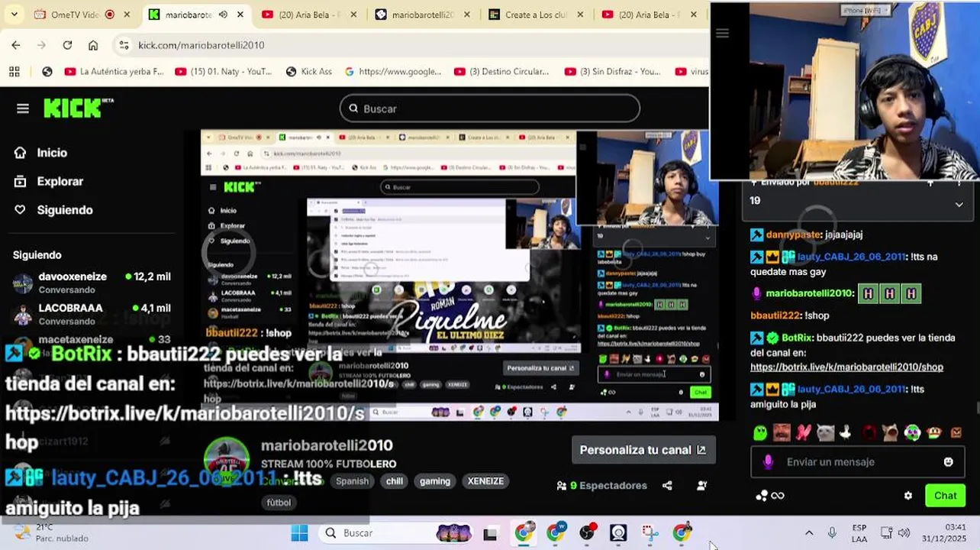Image resolution: width=980 pixels, height=550 pixels.
Task: Collapse the pinned message chevron in chat
Action: (x=959, y=204)
